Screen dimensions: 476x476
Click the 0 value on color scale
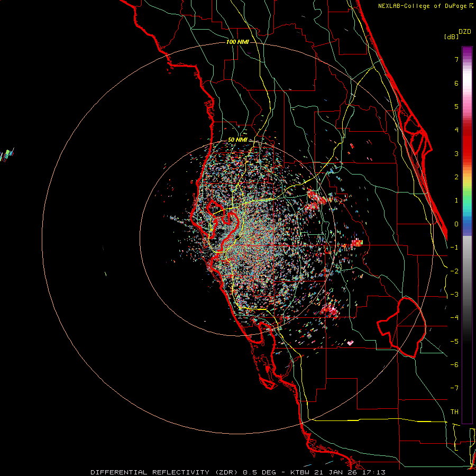coord(456,224)
